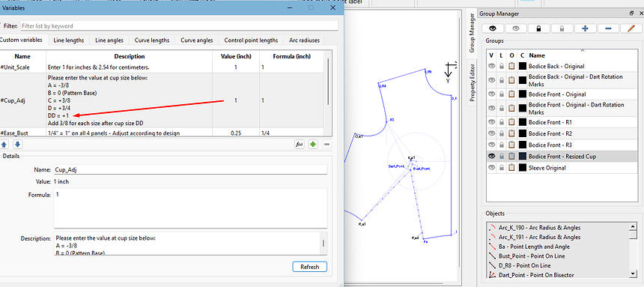Click the unlock all groups grey lock button
Screen dimensions: 644x287
(x=562, y=28)
